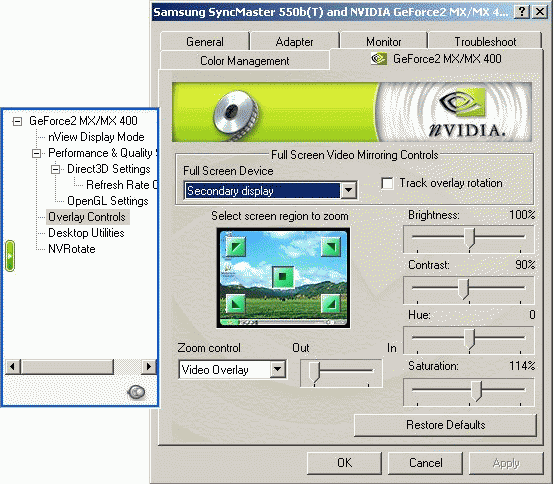Click the bottom-left zoom region arrow
554x484 pixels.
click(x=236, y=303)
